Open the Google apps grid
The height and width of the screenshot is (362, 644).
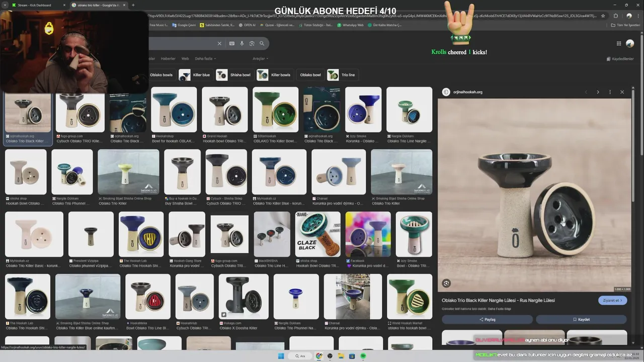tap(619, 44)
